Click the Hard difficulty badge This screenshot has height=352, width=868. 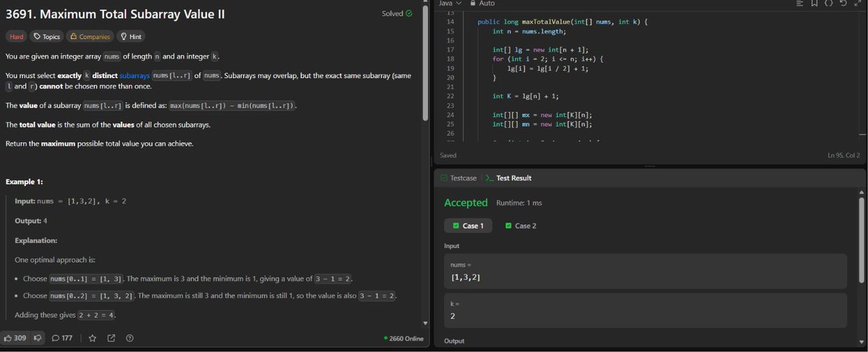[16, 36]
